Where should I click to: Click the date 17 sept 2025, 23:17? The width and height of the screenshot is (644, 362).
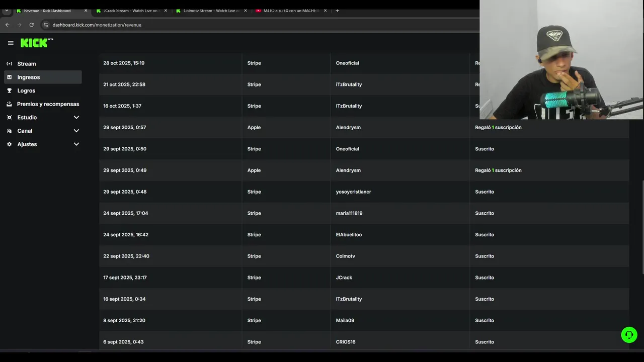coord(125,278)
